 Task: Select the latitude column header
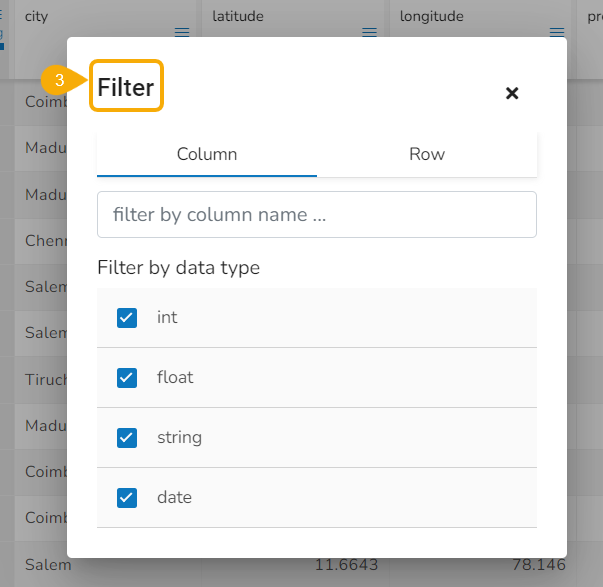point(238,17)
